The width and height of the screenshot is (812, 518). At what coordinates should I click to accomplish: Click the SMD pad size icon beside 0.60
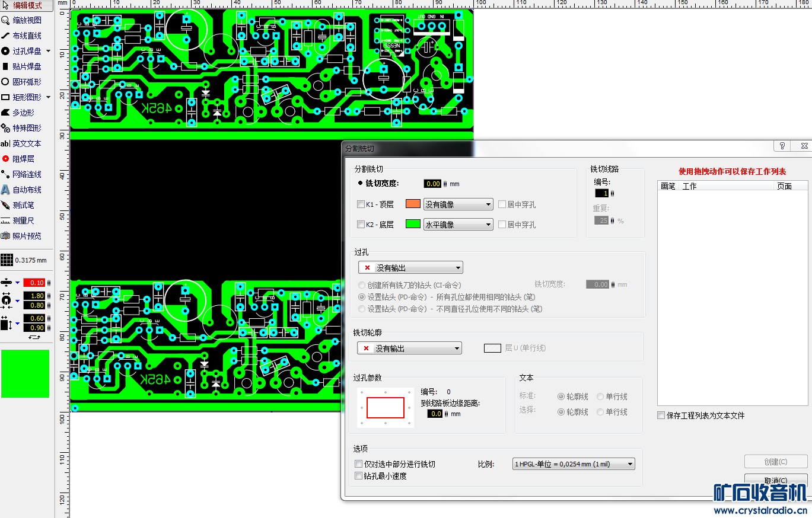click(x=6, y=323)
